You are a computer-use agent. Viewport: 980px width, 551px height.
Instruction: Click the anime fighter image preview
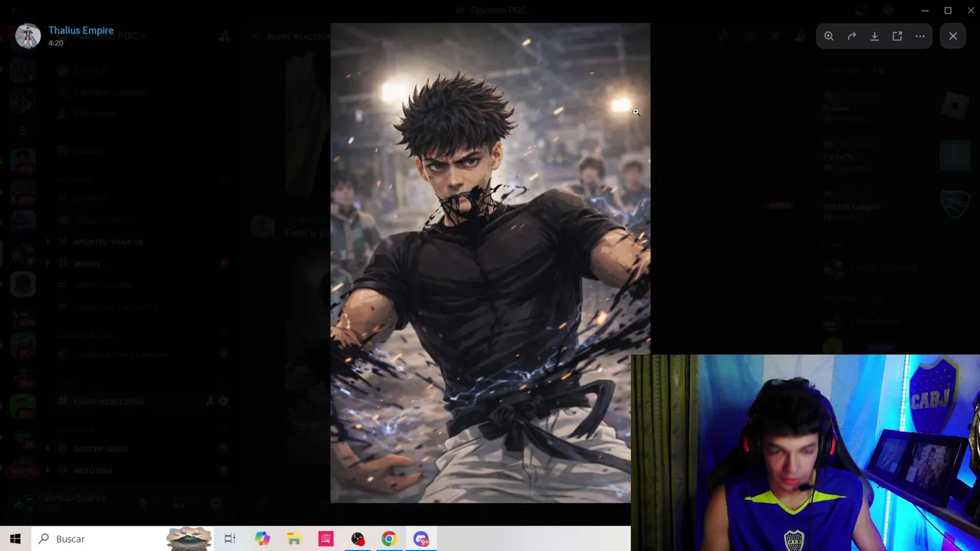point(490,262)
